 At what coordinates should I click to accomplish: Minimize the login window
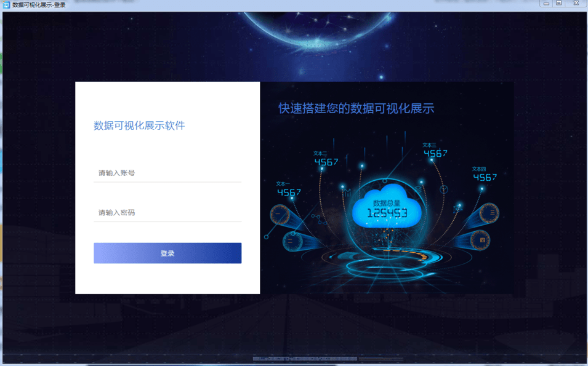[546, 3]
